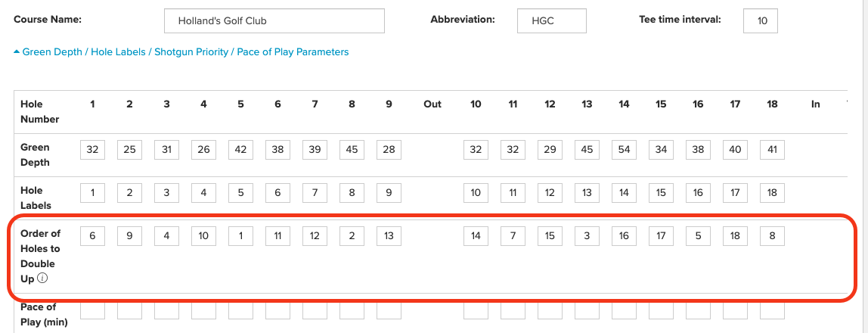This screenshot has height=333, width=868.
Task: Select Pace of Play field for hole 12
Action: (550, 310)
